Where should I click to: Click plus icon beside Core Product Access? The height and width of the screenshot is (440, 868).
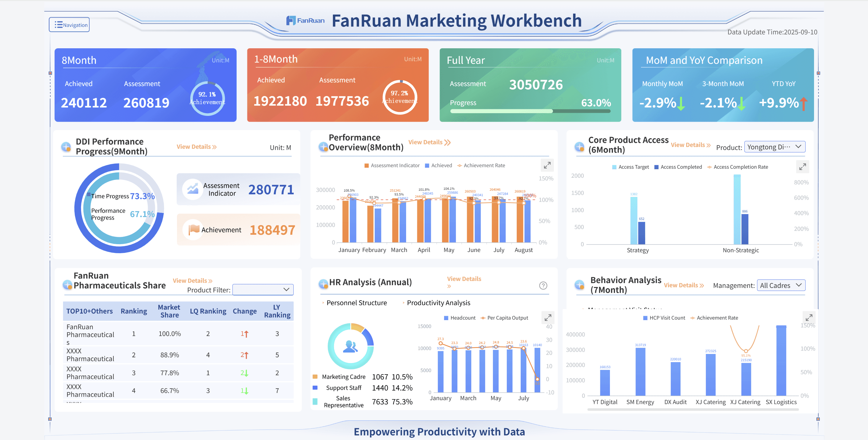(579, 147)
